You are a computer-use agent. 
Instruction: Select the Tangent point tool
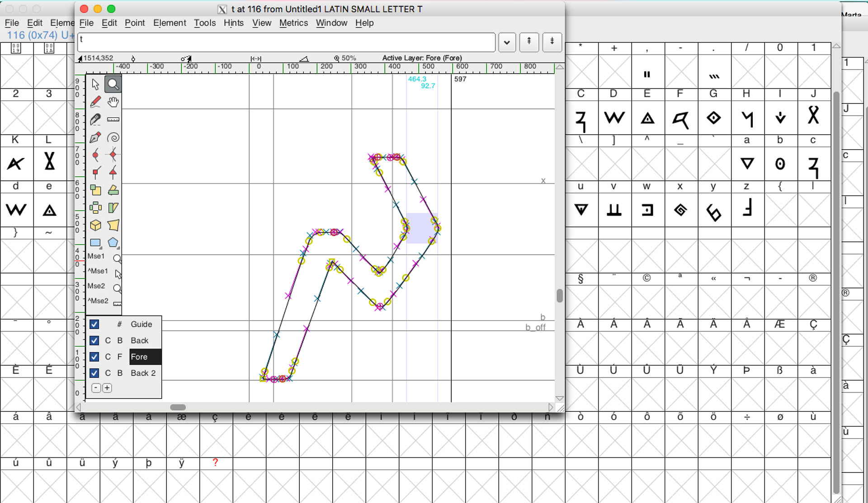click(113, 173)
